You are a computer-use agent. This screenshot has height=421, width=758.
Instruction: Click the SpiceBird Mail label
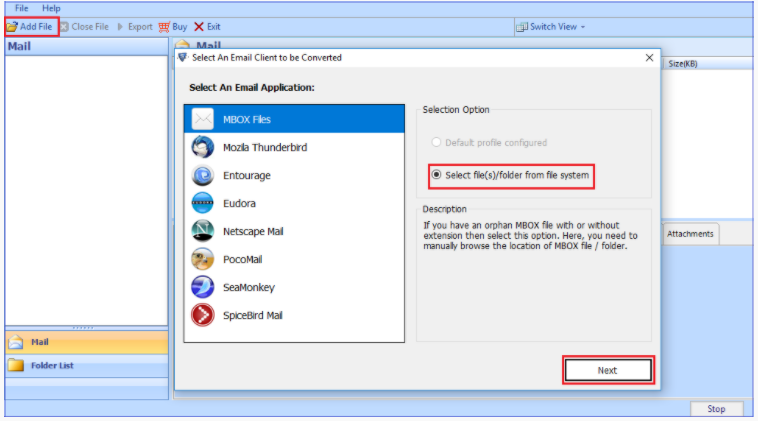252,316
